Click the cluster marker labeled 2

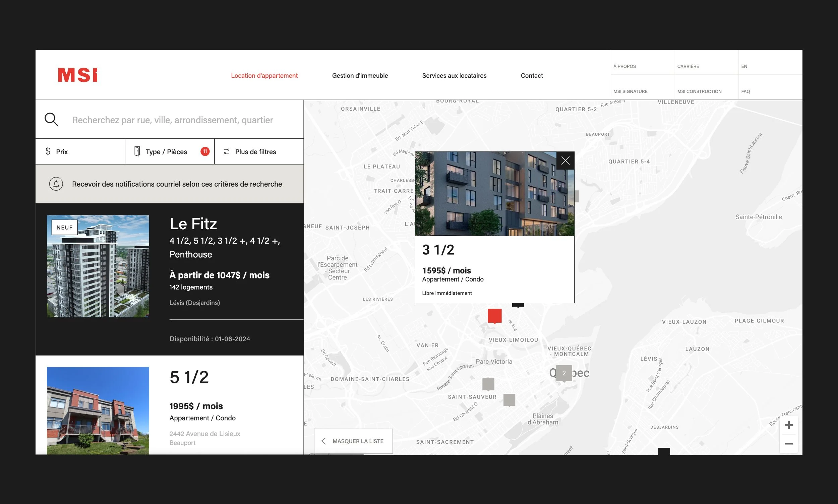pos(564,373)
